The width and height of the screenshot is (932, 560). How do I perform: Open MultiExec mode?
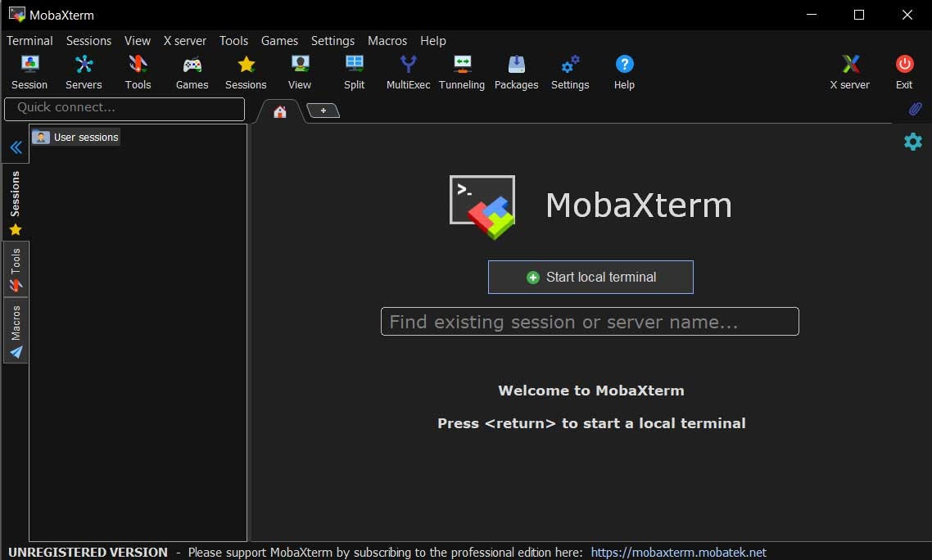[x=407, y=71]
